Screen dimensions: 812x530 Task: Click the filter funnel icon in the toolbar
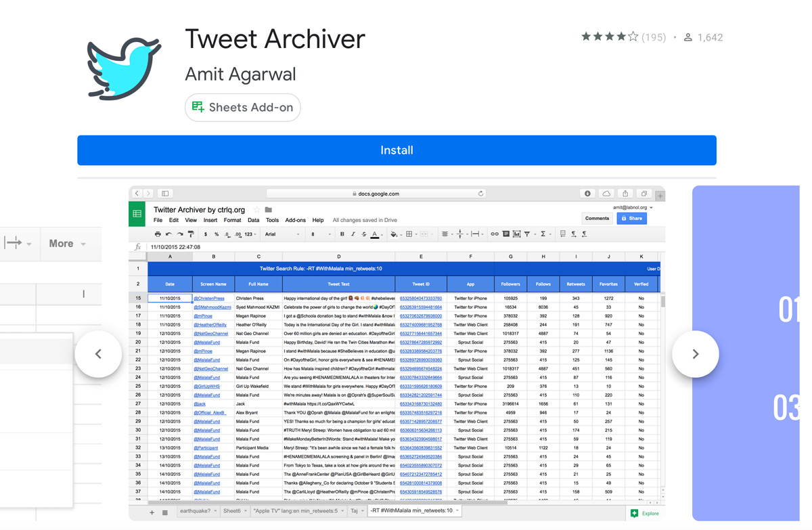point(527,234)
